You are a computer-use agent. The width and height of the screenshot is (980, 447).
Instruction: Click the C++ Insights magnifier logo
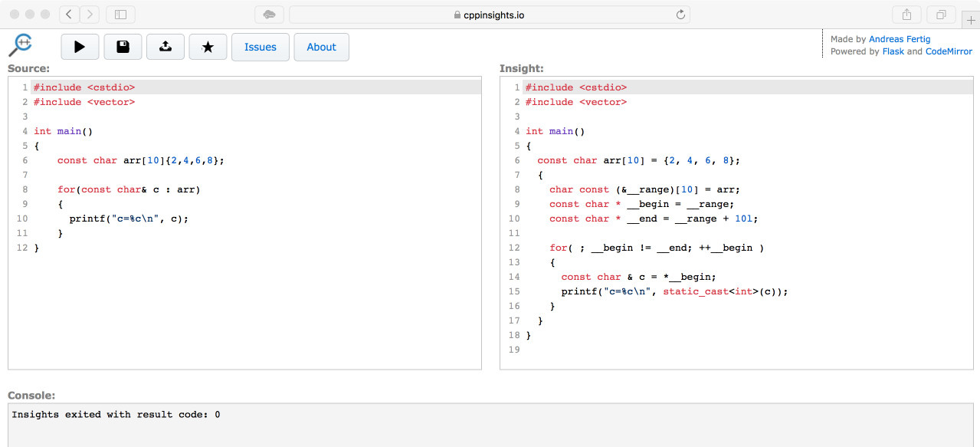tap(21, 45)
